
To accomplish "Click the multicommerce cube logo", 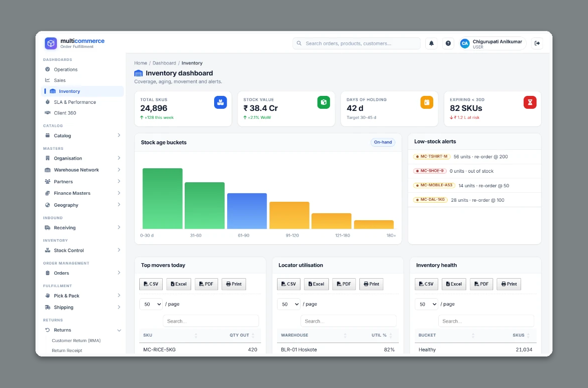I will point(51,43).
